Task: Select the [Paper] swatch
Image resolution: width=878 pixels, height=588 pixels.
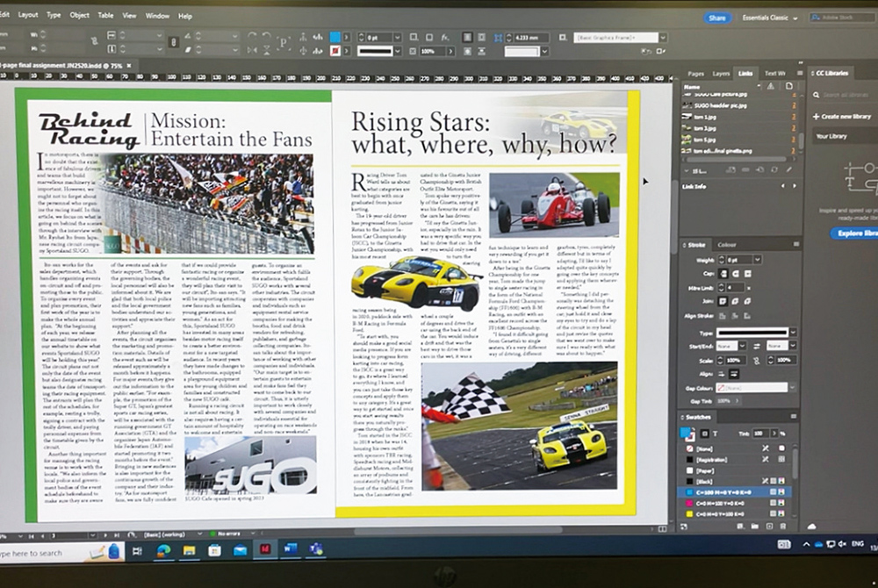Action: pos(735,470)
